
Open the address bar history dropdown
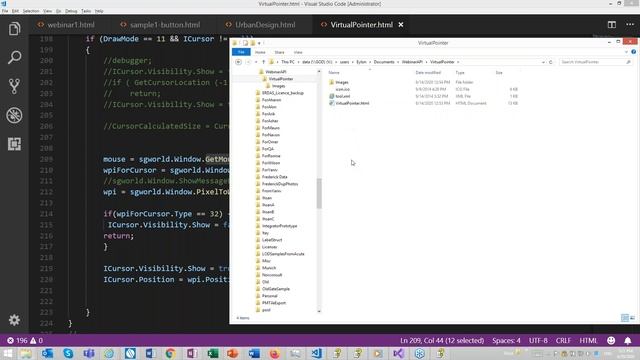(x=543, y=62)
